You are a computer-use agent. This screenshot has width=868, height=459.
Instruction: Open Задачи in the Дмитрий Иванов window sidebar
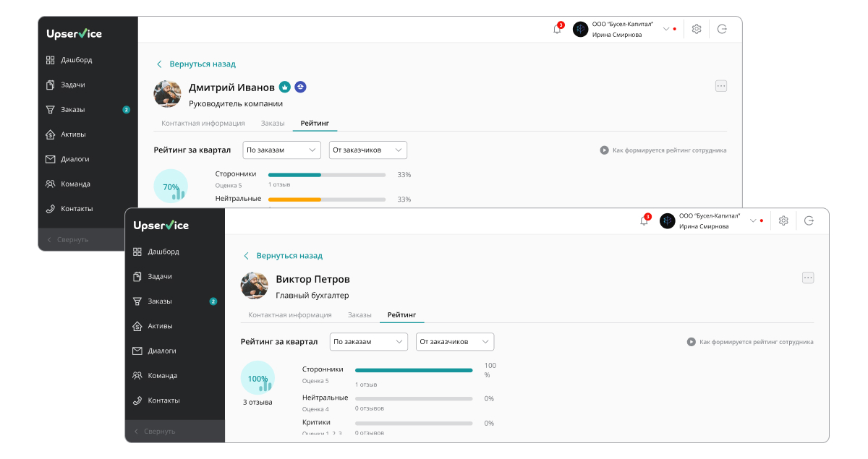coord(72,85)
